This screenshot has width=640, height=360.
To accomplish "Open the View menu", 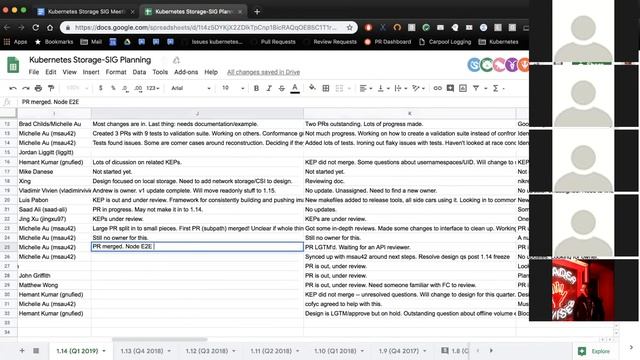I will pyautogui.click(x=69, y=72).
